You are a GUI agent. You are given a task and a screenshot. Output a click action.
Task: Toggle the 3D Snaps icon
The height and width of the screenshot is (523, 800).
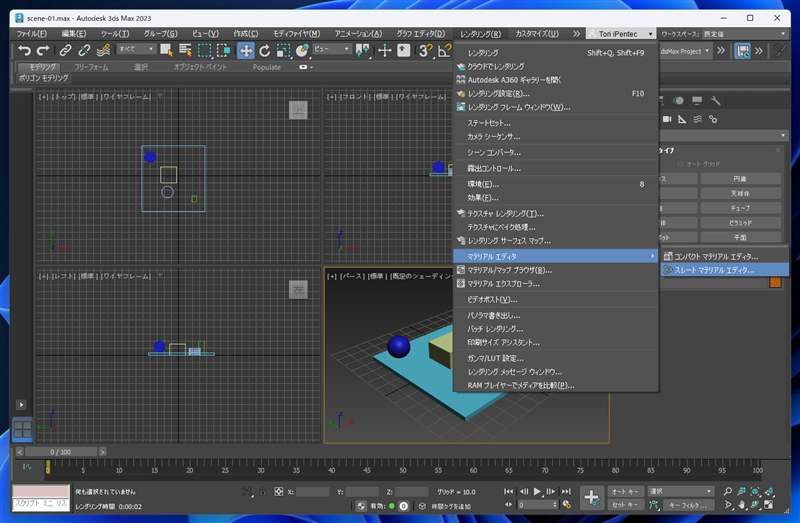(426, 51)
